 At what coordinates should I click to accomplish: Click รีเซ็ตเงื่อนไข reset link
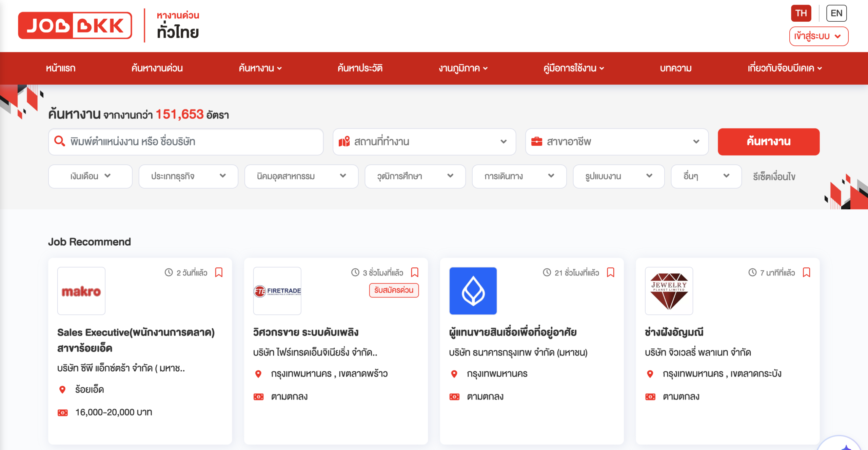tap(774, 177)
